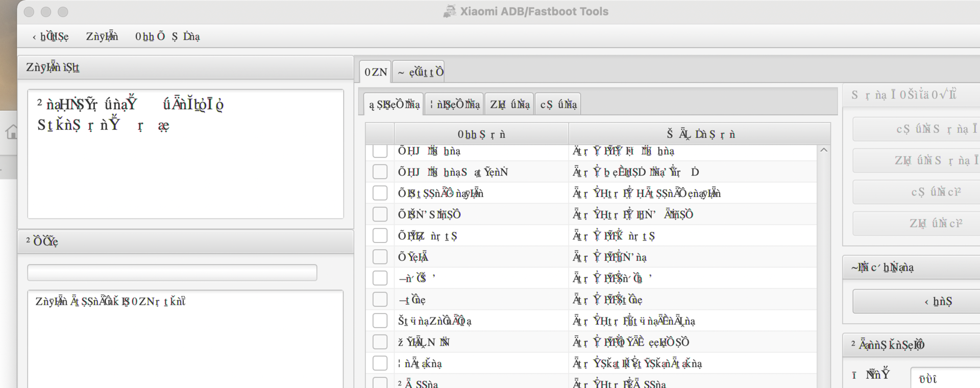The image size is (980, 388).
Task: Open the Device menu
Action: (x=102, y=36)
